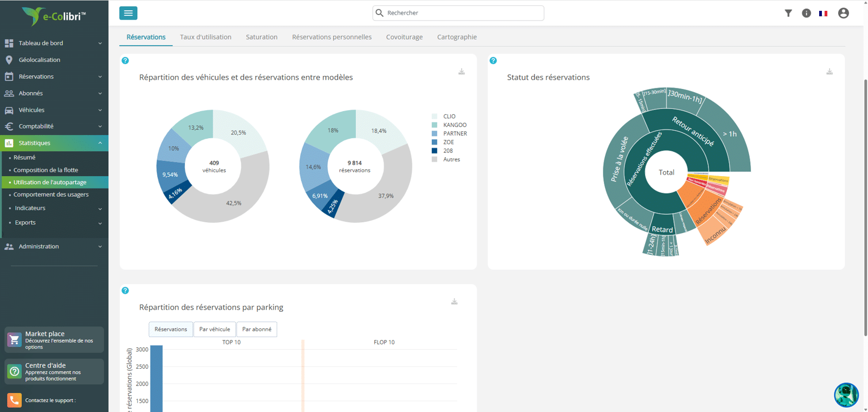This screenshot has height=412, width=868.
Task: Open the Market place shopping cart
Action: 14,340
